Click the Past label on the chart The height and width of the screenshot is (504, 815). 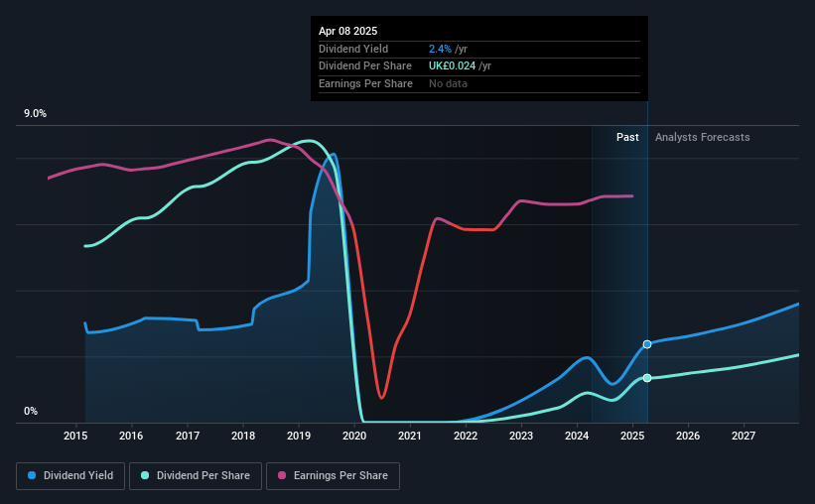pos(627,137)
